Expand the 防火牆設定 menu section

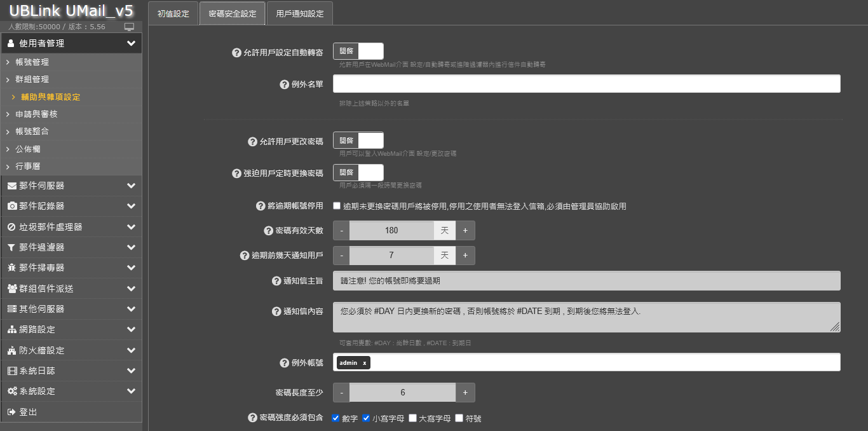[71, 350]
